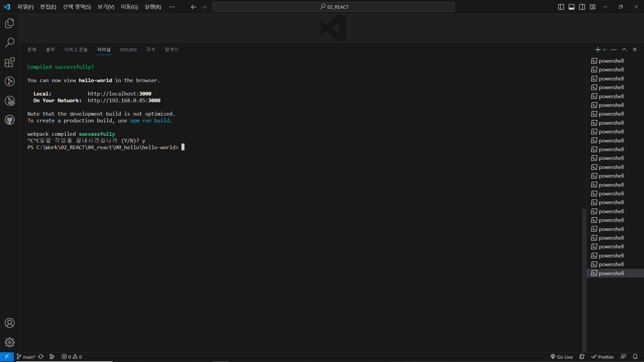
Task: Open the GitHub view icon
Action: pyautogui.click(x=9, y=120)
